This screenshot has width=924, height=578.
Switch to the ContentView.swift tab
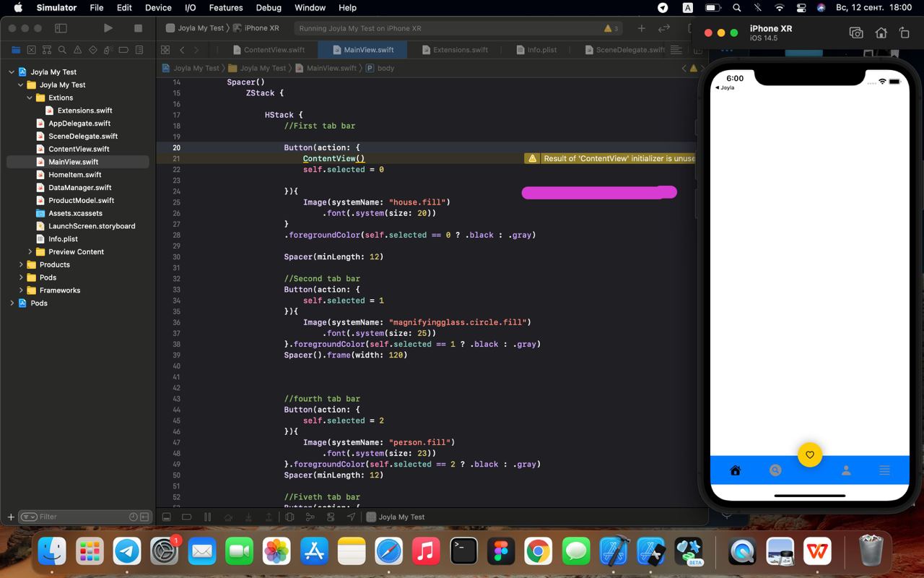pyautogui.click(x=268, y=50)
